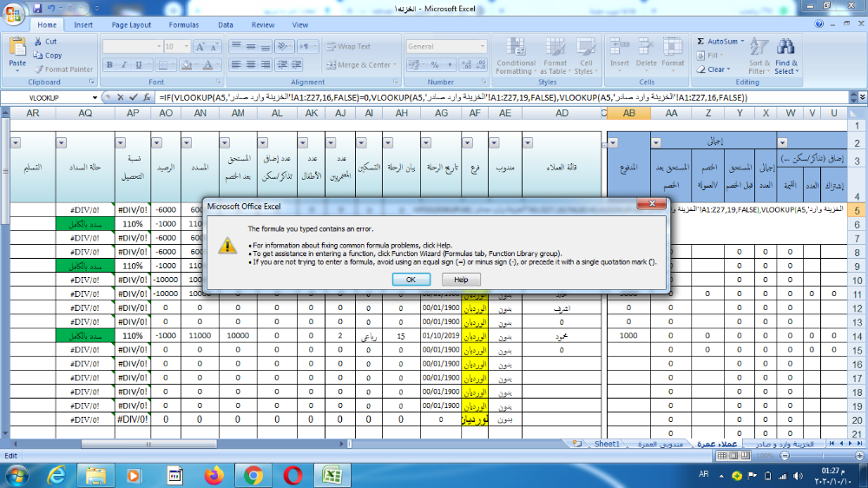Activate Format Painter
Viewport: 868px width, 488px height.
[63, 69]
